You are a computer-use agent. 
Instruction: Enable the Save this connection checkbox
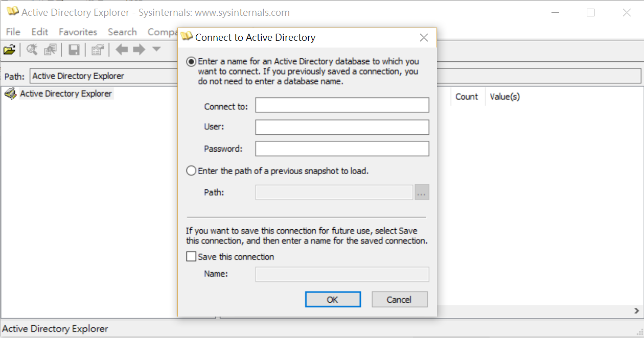coord(191,257)
